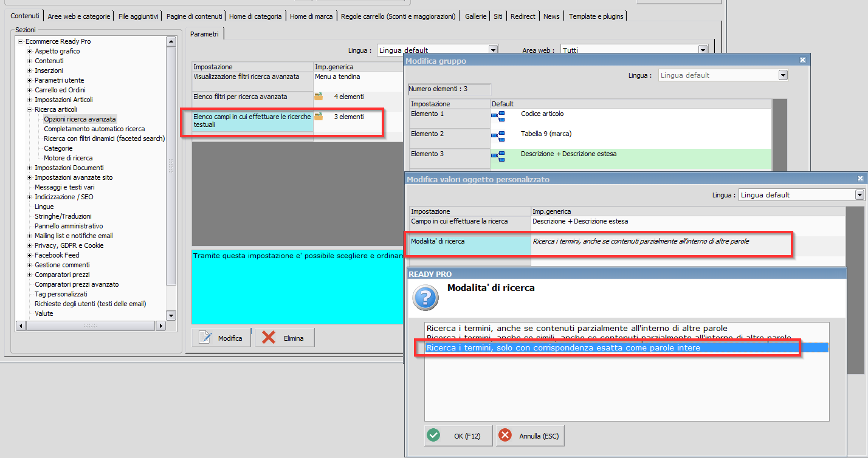The height and width of the screenshot is (458, 868).
Task: Select the Tag personalizzati tree item
Action: [x=61, y=294]
